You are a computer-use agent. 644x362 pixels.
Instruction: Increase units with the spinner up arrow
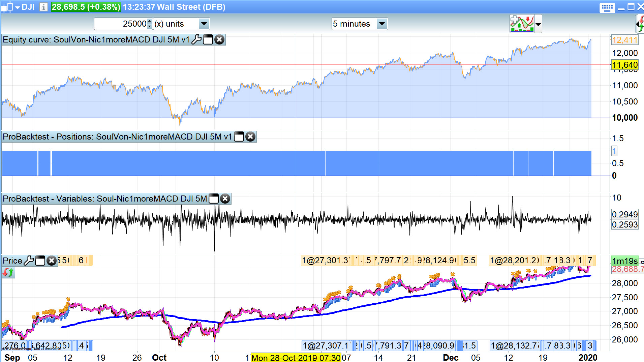coord(150,21)
